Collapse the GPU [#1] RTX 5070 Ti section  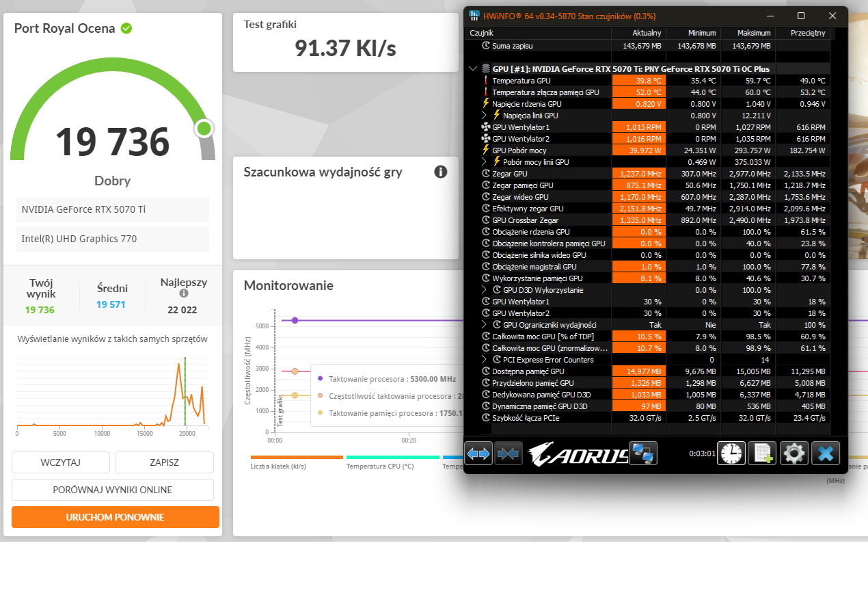(472, 69)
